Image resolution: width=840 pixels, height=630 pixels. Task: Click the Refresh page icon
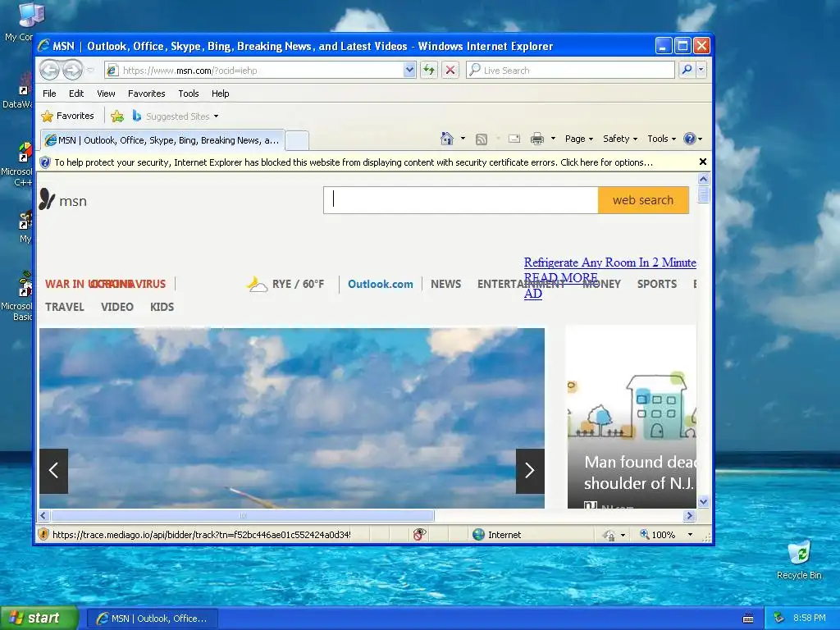coord(428,71)
